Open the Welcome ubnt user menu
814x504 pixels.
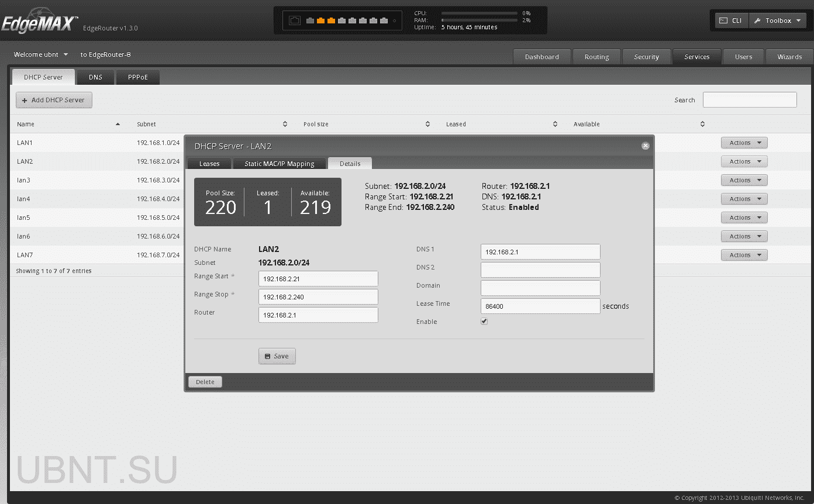41,54
